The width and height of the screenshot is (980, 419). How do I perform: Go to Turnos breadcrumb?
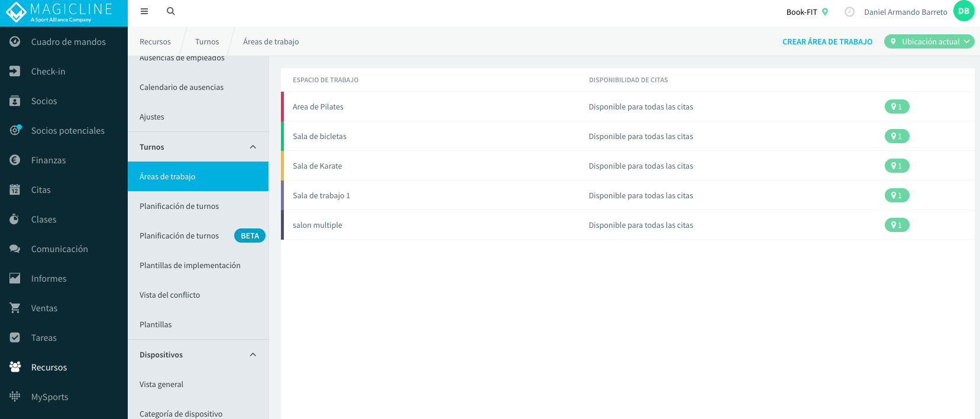click(x=207, y=41)
